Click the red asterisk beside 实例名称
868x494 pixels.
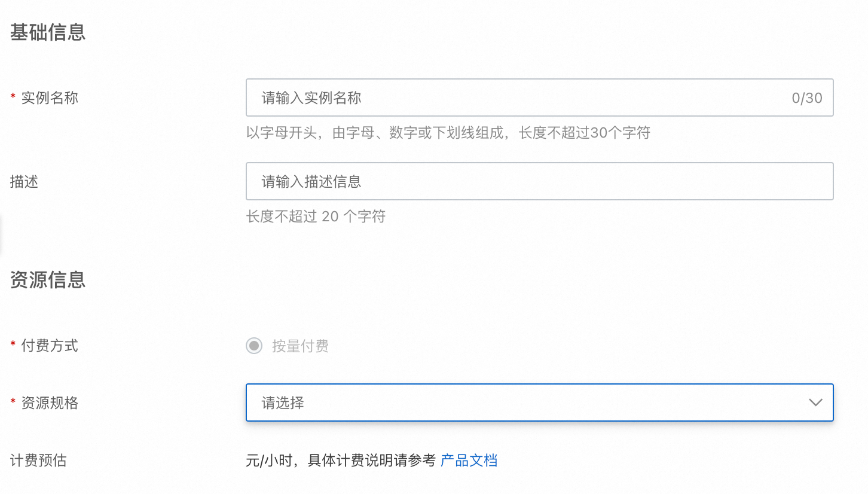click(13, 98)
